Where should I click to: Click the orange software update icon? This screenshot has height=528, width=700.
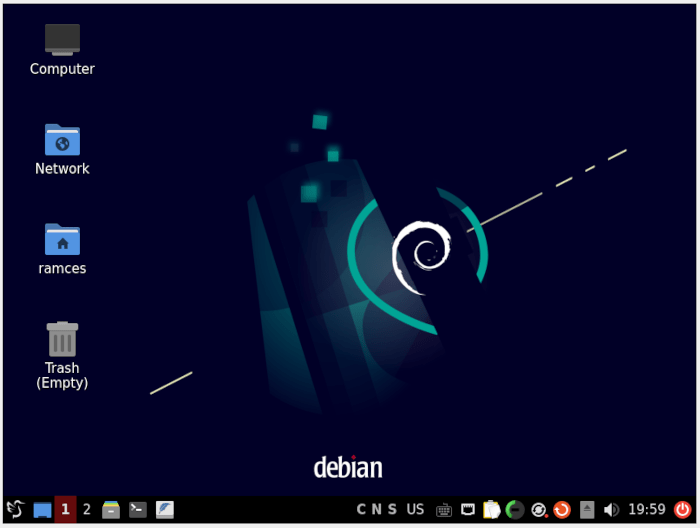[x=562, y=510]
